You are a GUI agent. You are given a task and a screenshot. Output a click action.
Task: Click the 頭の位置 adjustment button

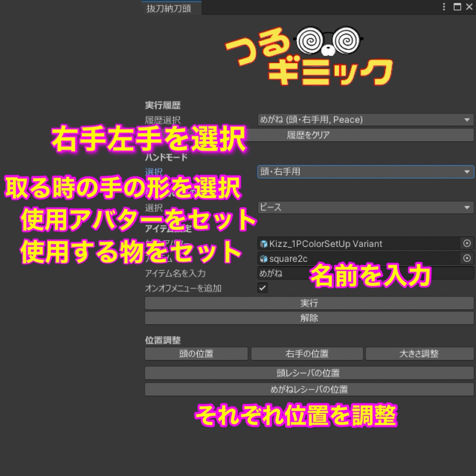[196, 354]
